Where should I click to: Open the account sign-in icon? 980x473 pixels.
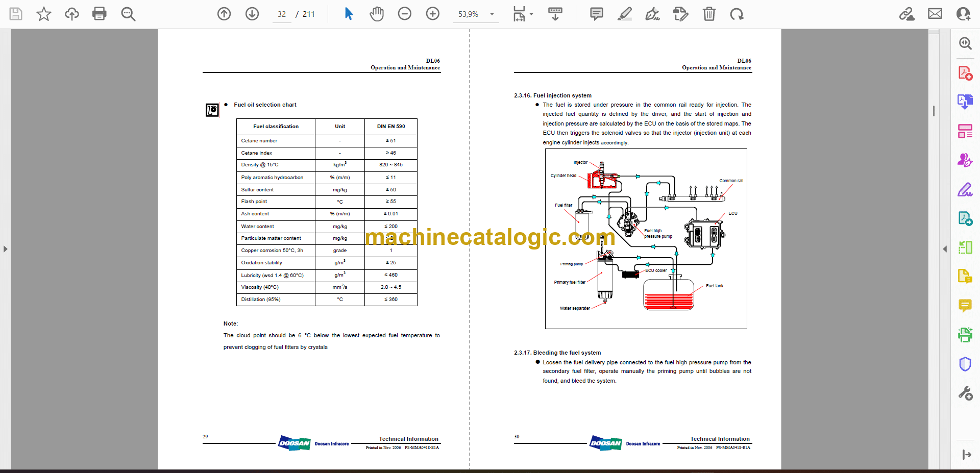point(963,14)
